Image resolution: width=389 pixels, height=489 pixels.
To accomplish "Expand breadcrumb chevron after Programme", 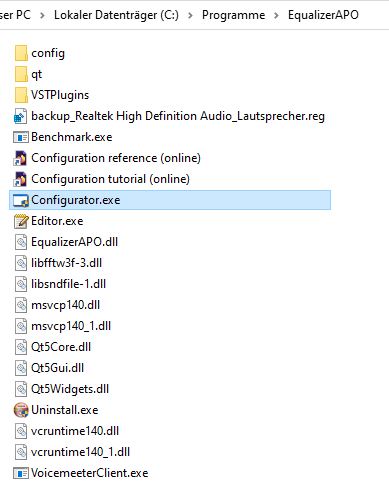I will pos(276,15).
